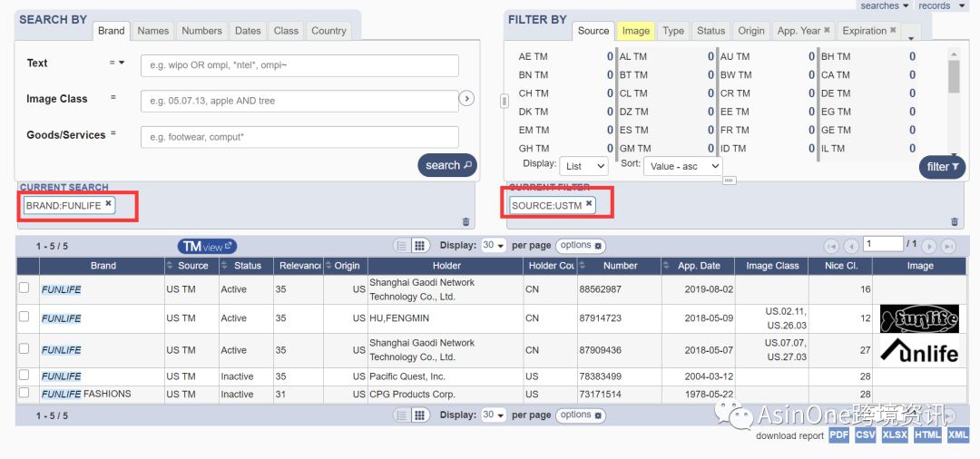Image resolution: width=980 pixels, height=459 pixels.
Task: Close the Expiration filter tab
Action: [x=893, y=30]
